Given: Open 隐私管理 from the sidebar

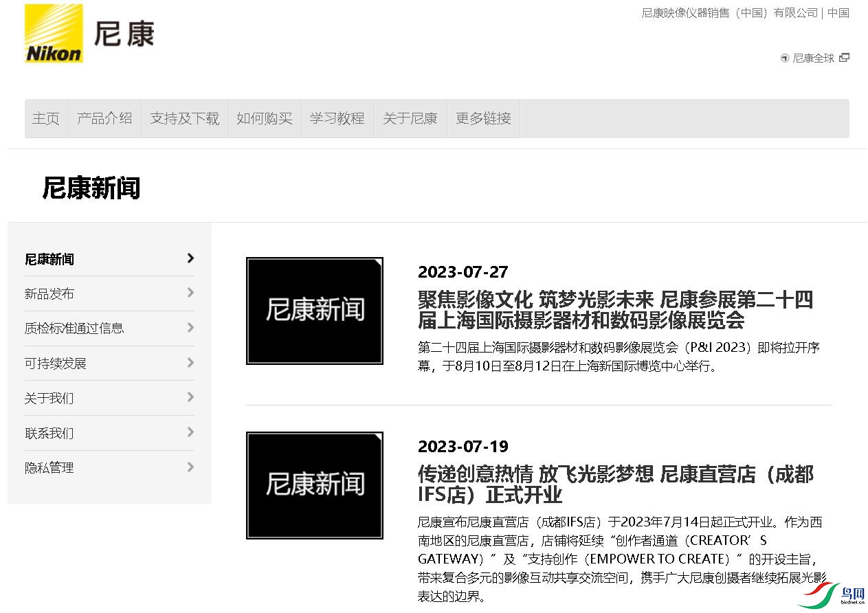Looking at the screenshot, I should [x=49, y=467].
